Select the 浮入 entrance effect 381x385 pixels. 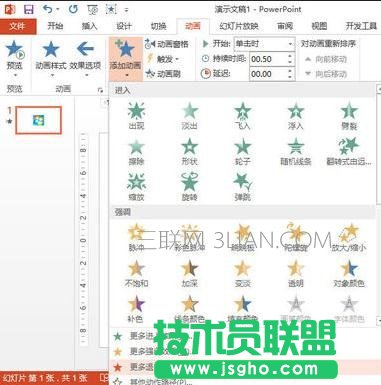[296, 115]
